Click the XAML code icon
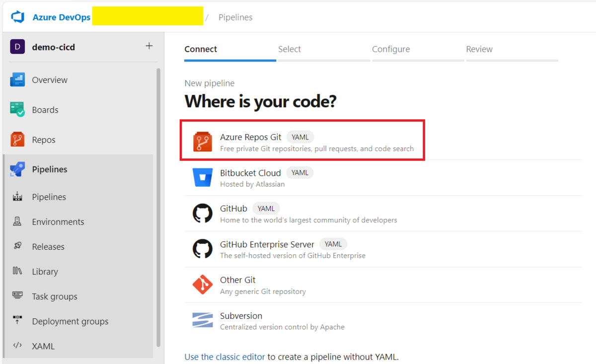Image resolution: width=596 pixels, height=364 pixels. click(17, 346)
